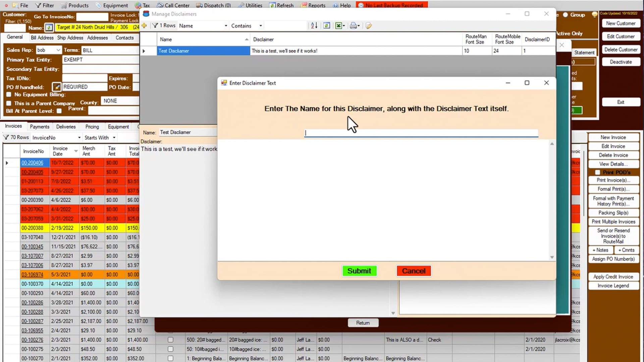Switch to the Bill Address tab
The image size is (644, 362).
tap(42, 38)
